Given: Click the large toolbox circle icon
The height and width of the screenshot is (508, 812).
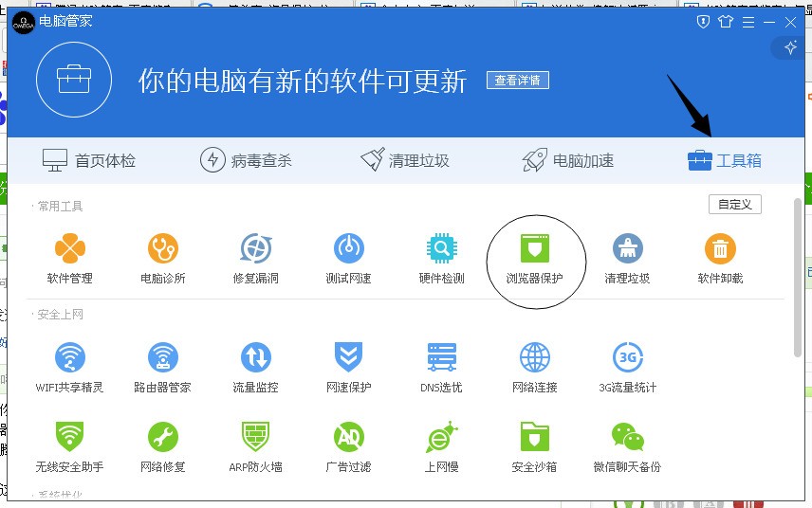Looking at the screenshot, I should [74, 80].
